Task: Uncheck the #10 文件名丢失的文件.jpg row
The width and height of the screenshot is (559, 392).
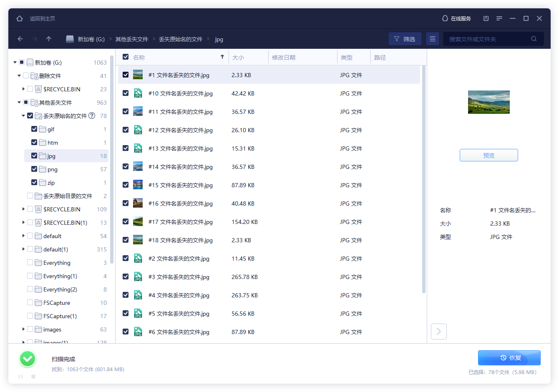Action: 126,93
